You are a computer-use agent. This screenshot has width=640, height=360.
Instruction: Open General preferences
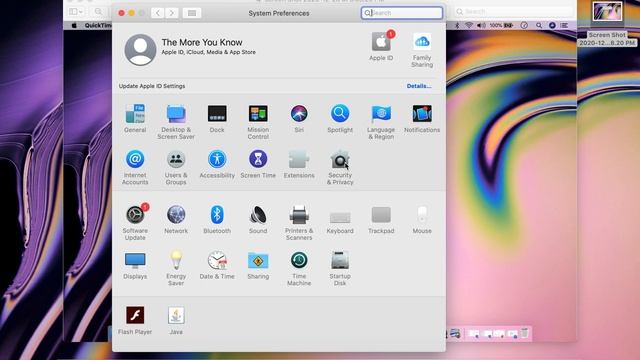[x=135, y=114]
